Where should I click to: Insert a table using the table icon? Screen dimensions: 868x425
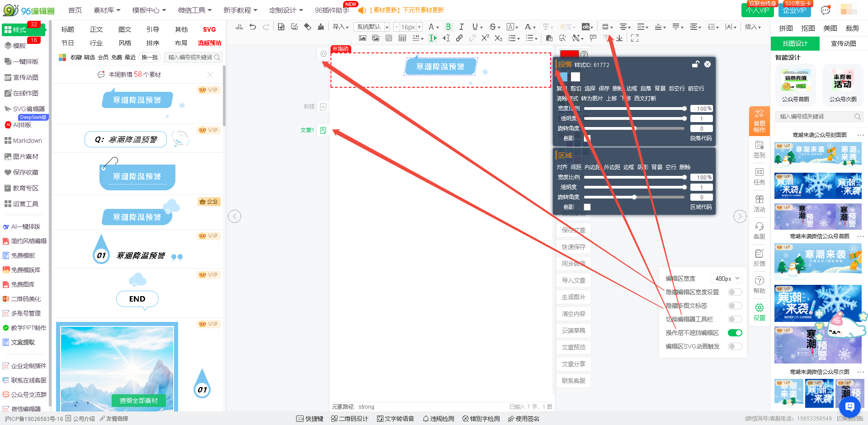[402, 38]
